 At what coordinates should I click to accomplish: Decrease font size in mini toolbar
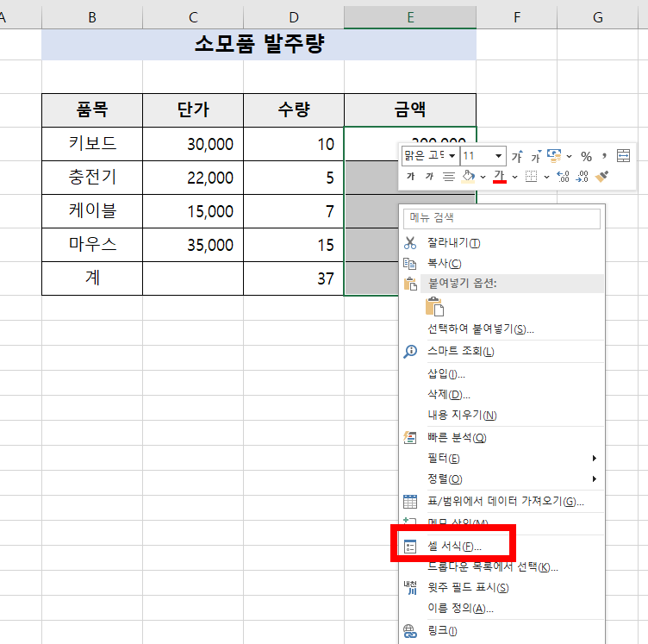click(536, 156)
